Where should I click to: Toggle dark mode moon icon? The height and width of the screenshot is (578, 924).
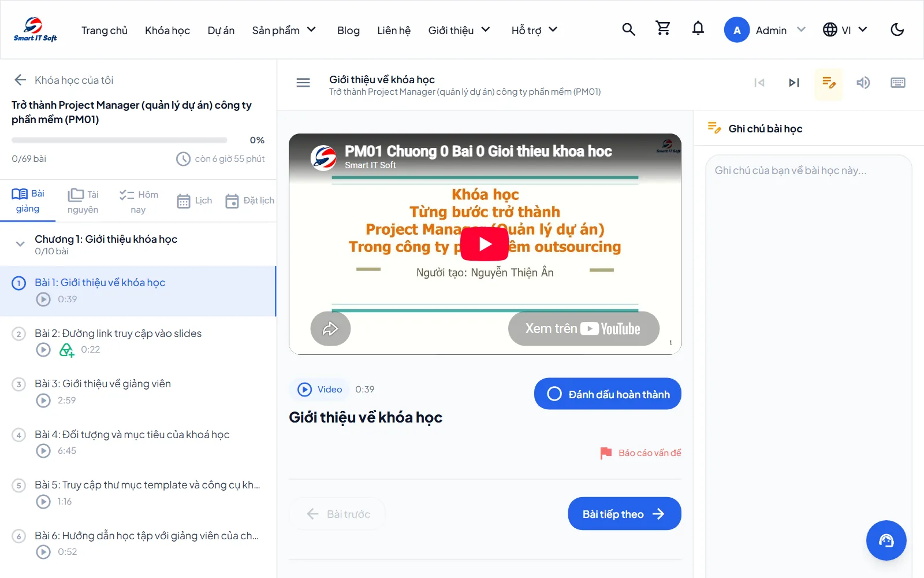pyautogui.click(x=897, y=29)
